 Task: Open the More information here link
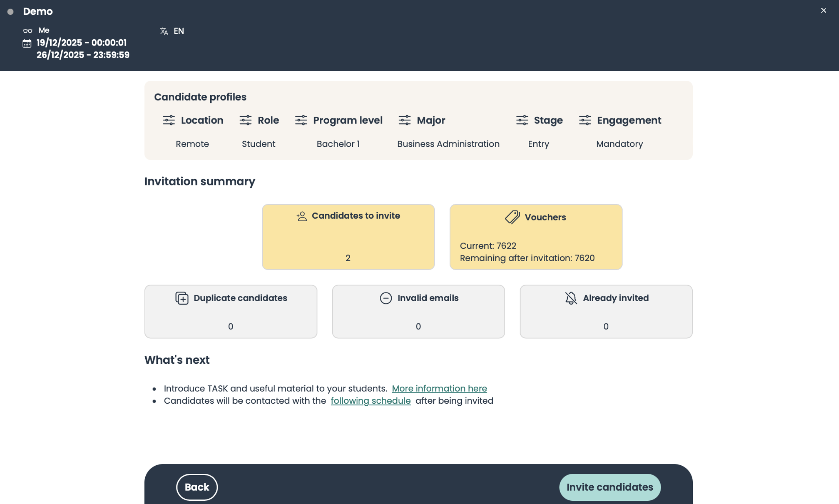pos(439,388)
